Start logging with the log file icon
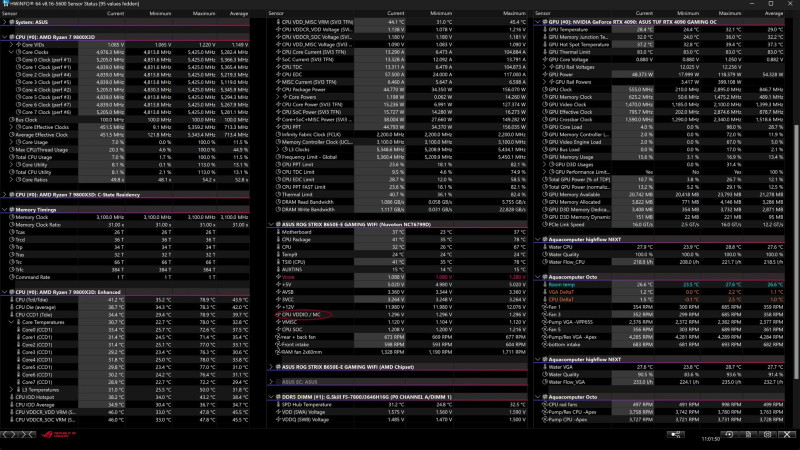Image resolution: width=800 pixels, height=450 pixels. (x=748, y=434)
